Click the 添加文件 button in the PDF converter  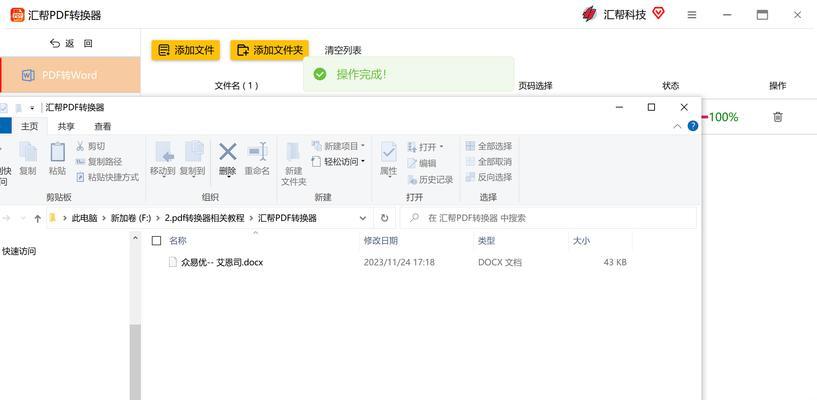[185, 51]
